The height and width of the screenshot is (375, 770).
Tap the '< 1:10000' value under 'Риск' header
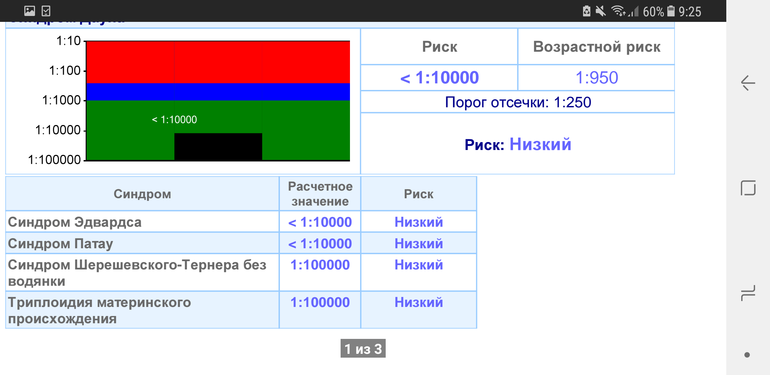click(x=440, y=78)
